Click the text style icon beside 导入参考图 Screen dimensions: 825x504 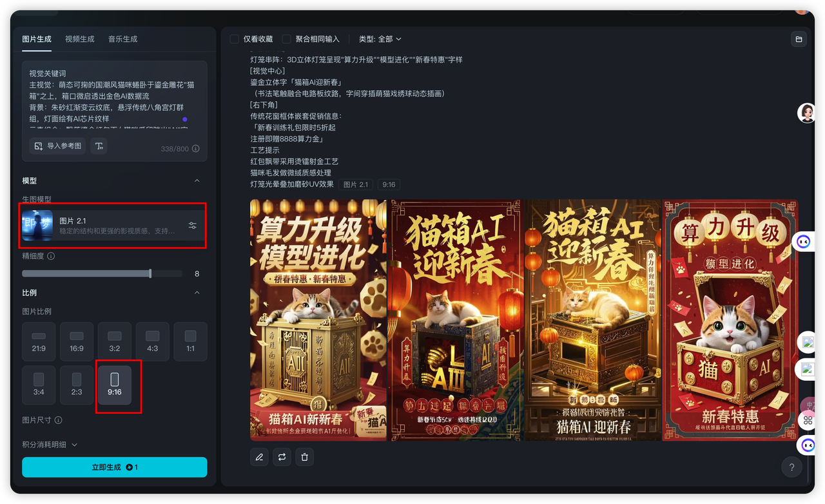click(x=99, y=146)
